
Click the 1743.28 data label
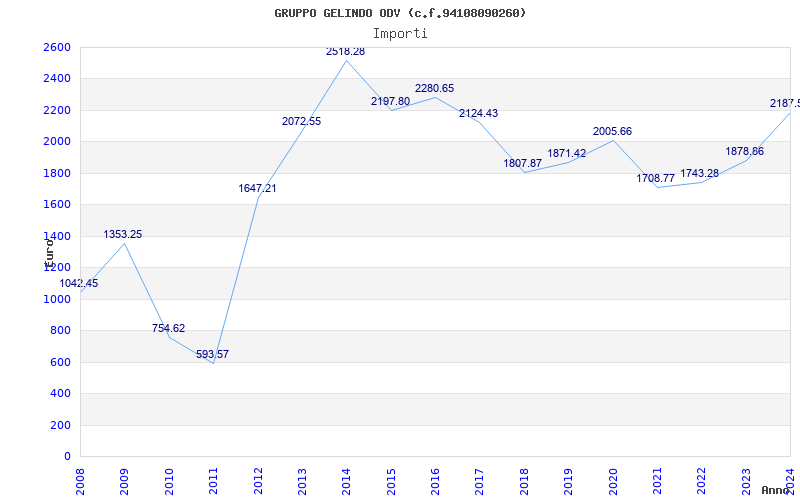point(699,173)
